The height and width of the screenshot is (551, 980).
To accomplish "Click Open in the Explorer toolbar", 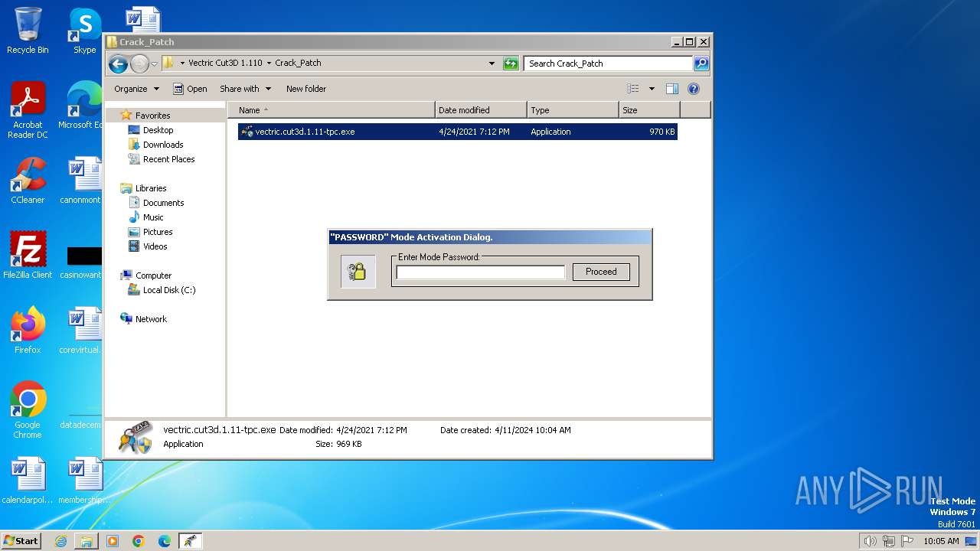I will click(x=190, y=89).
